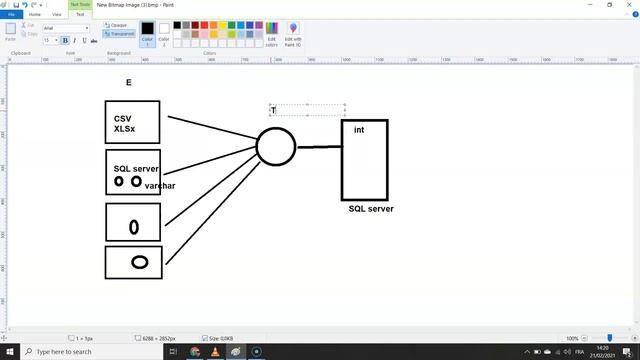Click the Save icon in quick access toolbar
Screen dimensions: 640x360
16,5
